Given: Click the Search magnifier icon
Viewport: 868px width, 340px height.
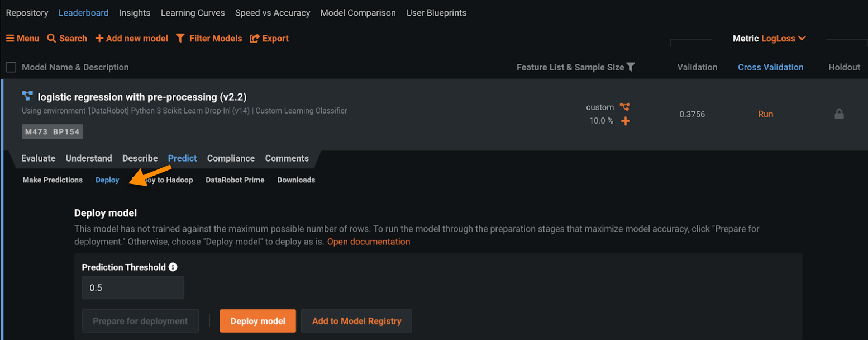Looking at the screenshot, I should pos(51,39).
